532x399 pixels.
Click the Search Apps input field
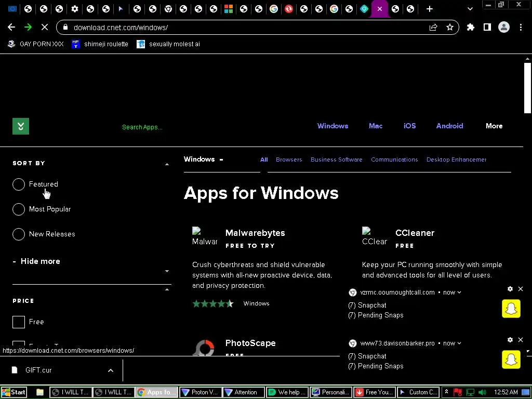click(x=142, y=127)
